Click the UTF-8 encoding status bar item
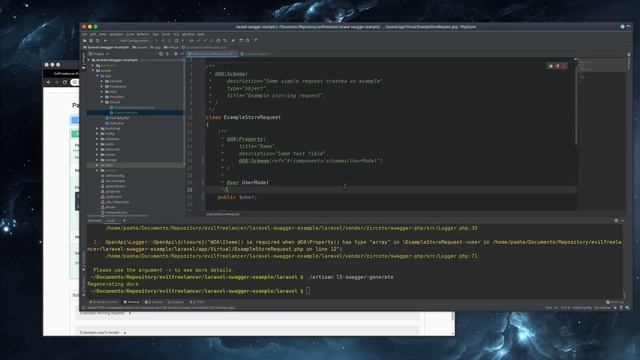The width and height of the screenshot is (640, 360). point(565,308)
